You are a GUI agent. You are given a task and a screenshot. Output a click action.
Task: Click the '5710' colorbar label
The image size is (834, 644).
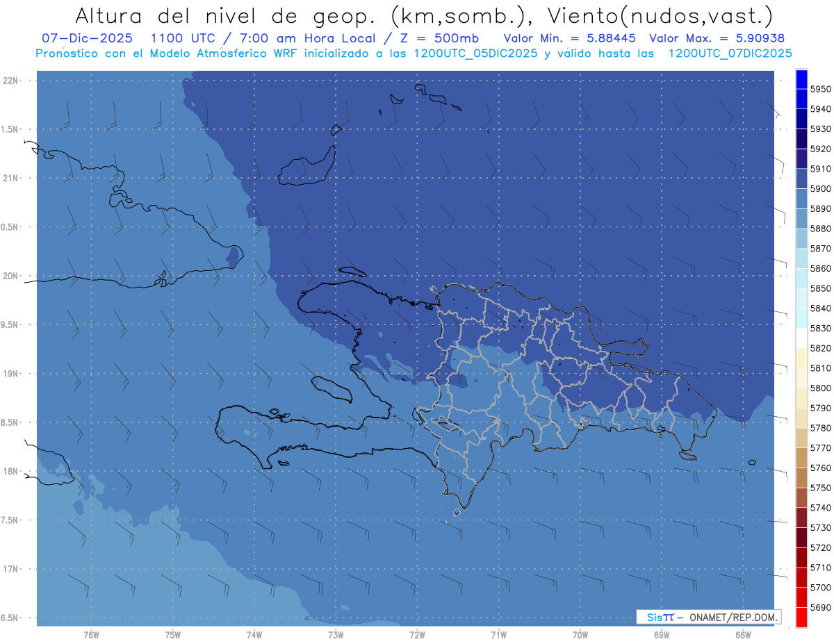coord(820,568)
